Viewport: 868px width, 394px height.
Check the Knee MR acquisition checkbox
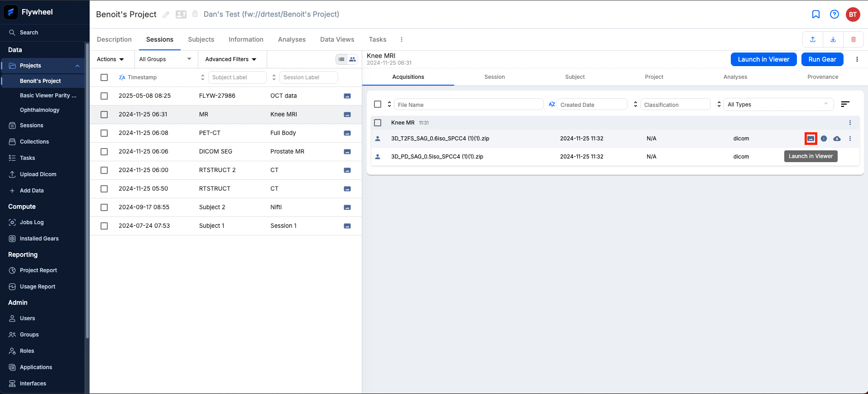pyautogui.click(x=378, y=123)
